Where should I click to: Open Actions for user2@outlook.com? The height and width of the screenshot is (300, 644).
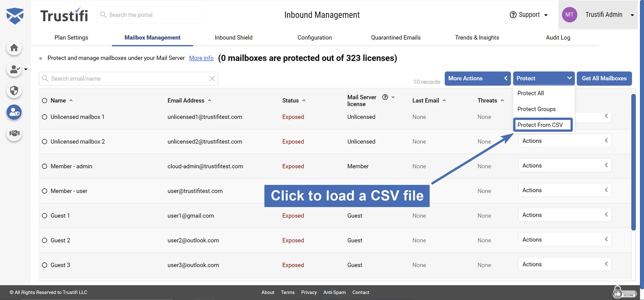click(565, 240)
